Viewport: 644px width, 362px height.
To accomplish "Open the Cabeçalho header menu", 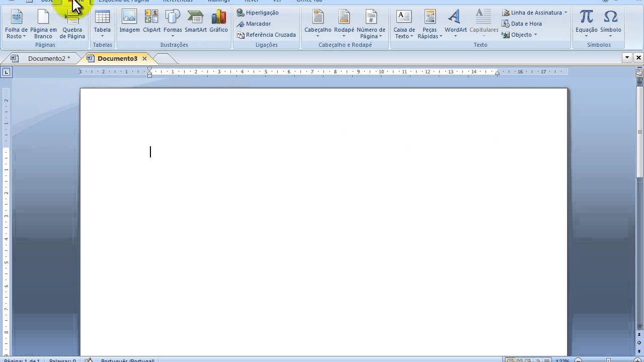I will (318, 24).
